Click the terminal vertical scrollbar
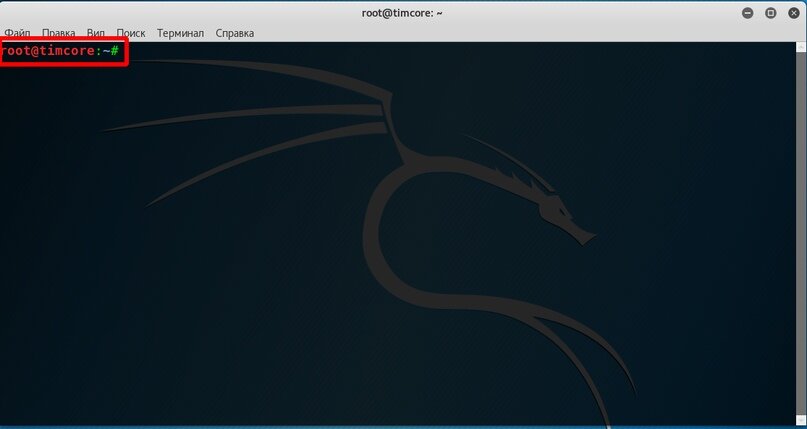The height and width of the screenshot is (429, 807). coord(801,234)
